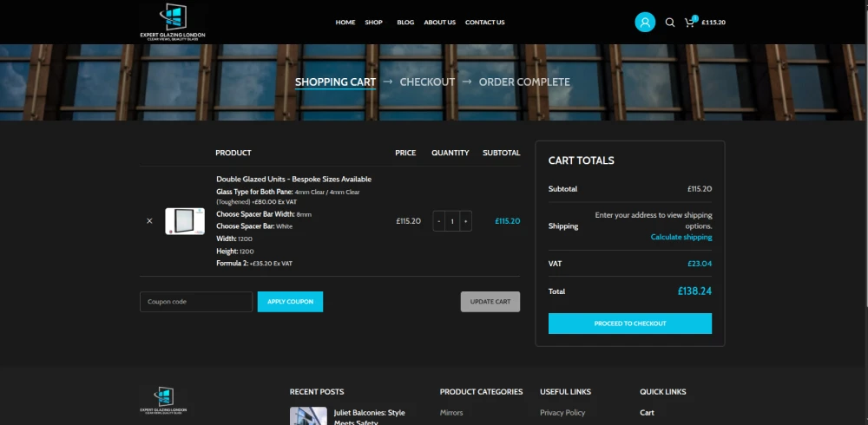
Task: Remove the Double Glazed Units item
Action: [x=149, y=221]
